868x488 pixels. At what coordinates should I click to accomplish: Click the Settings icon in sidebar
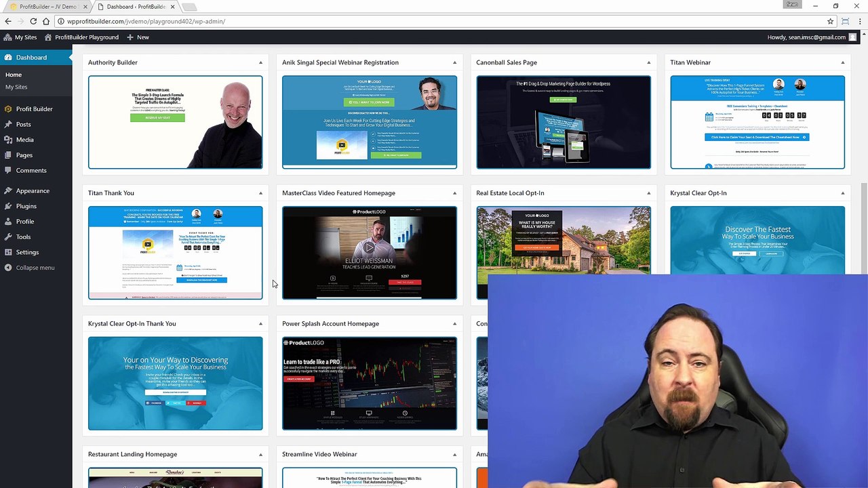click(x=8, y=252)
